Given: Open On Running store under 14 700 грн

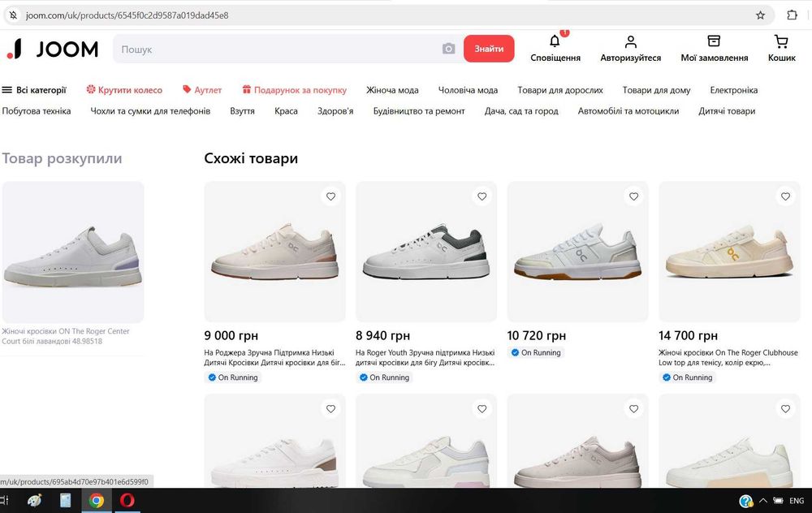Looking at the screenshot, I should [x=687, y=377].
